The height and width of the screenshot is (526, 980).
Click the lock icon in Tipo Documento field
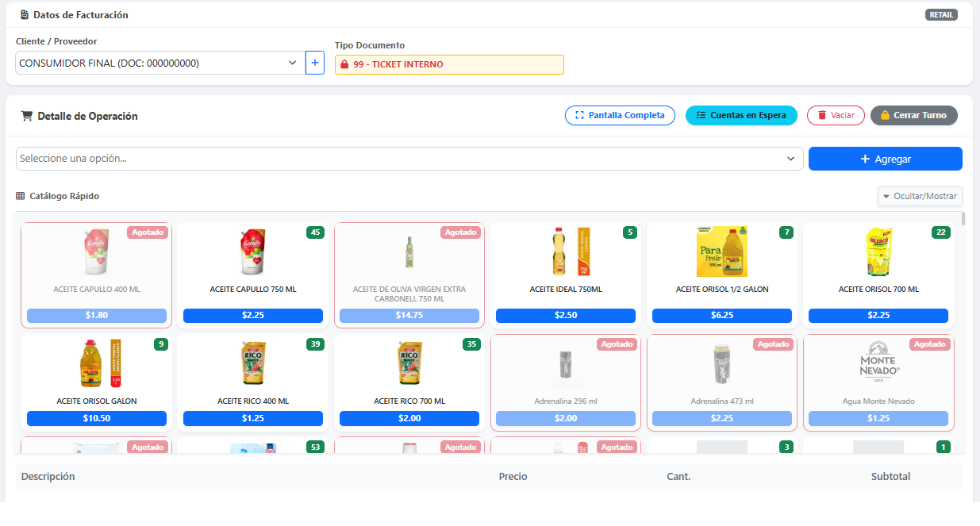344,65
